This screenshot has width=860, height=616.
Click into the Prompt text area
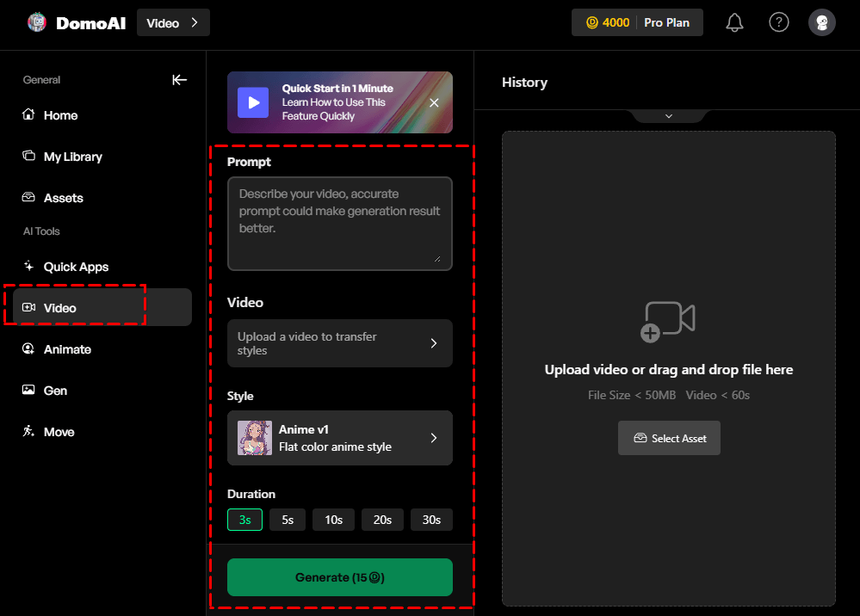coord(339,223)
